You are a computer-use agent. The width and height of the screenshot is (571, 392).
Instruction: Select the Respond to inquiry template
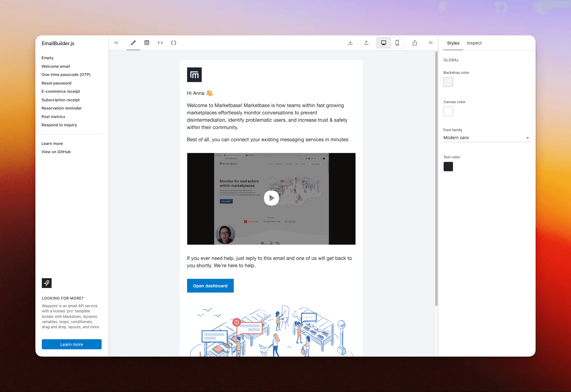pos(59,125)
